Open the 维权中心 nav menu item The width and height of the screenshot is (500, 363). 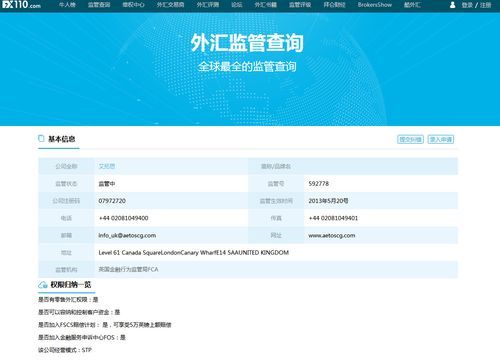(133, 5)
